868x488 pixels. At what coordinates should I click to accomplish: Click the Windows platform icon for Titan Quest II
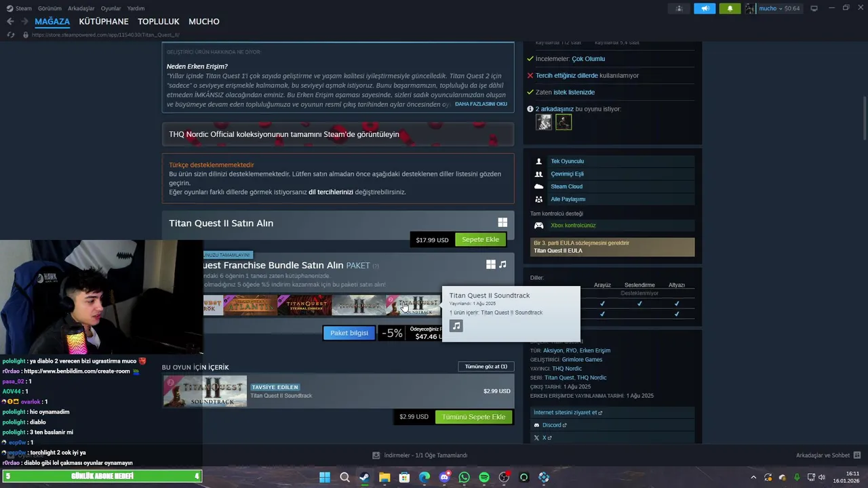click(502, 222)
